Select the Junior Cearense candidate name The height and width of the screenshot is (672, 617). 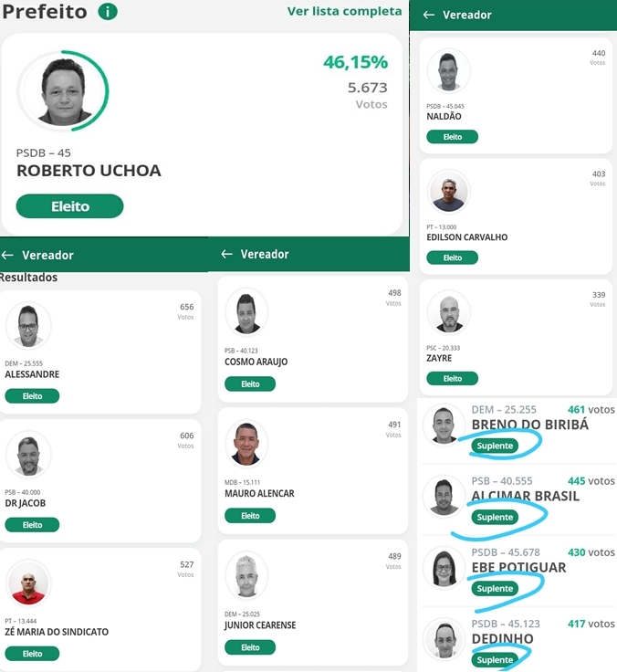point(260,625)
